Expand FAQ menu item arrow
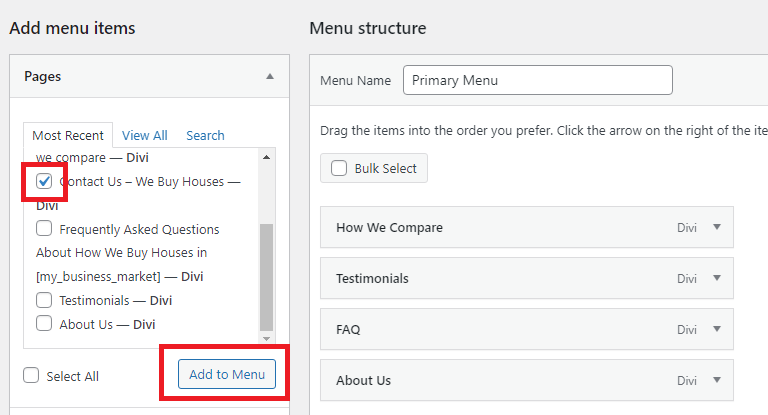Screen dimensions: 768x415 pyautogui.click(x=717, y=329)
